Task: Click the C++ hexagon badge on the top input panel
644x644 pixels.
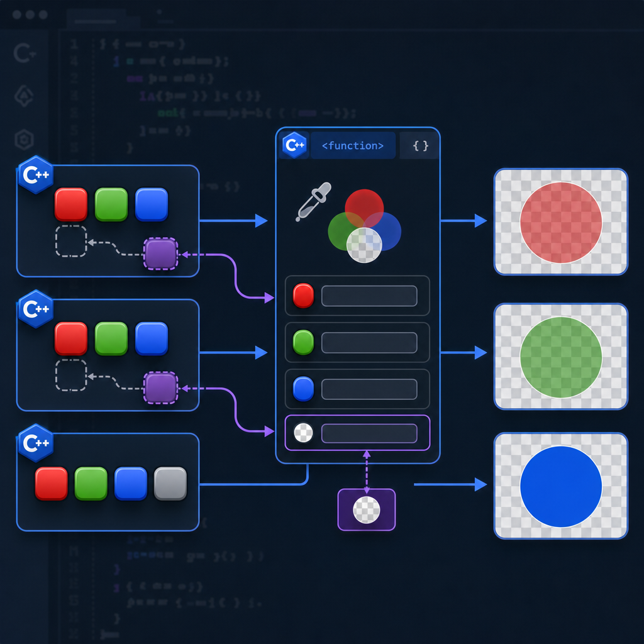Action: [x=36, y=175]
